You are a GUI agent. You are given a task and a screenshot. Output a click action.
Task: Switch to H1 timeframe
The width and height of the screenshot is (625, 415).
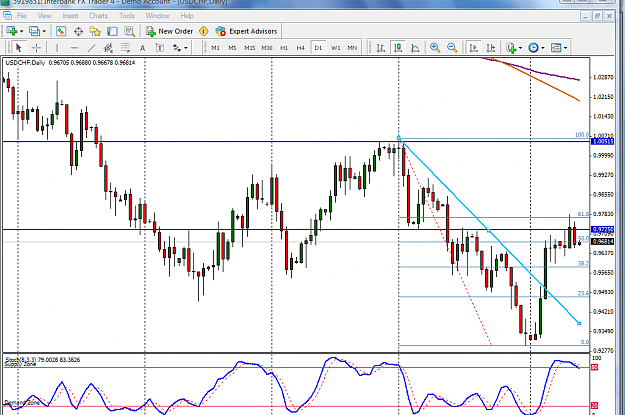tap(284, 48)
